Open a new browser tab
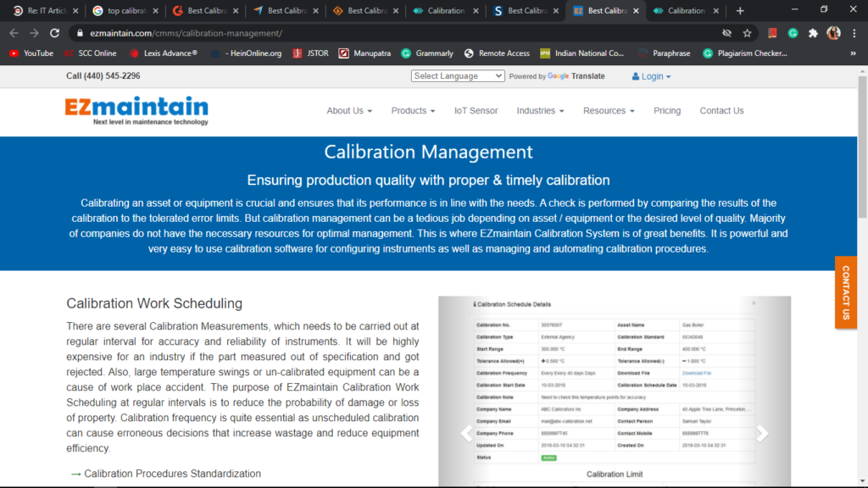Screen dimensions: 868x488 click(740, 11)
